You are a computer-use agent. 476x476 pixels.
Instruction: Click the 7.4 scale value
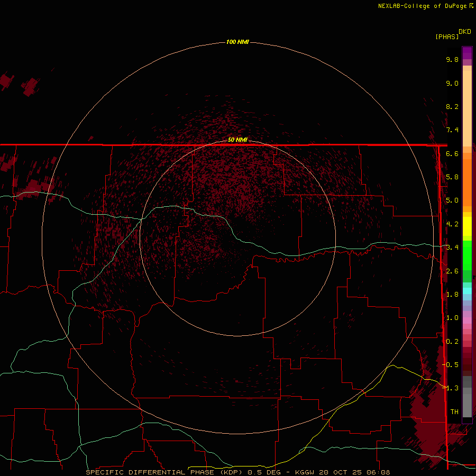tap(452, 130)
